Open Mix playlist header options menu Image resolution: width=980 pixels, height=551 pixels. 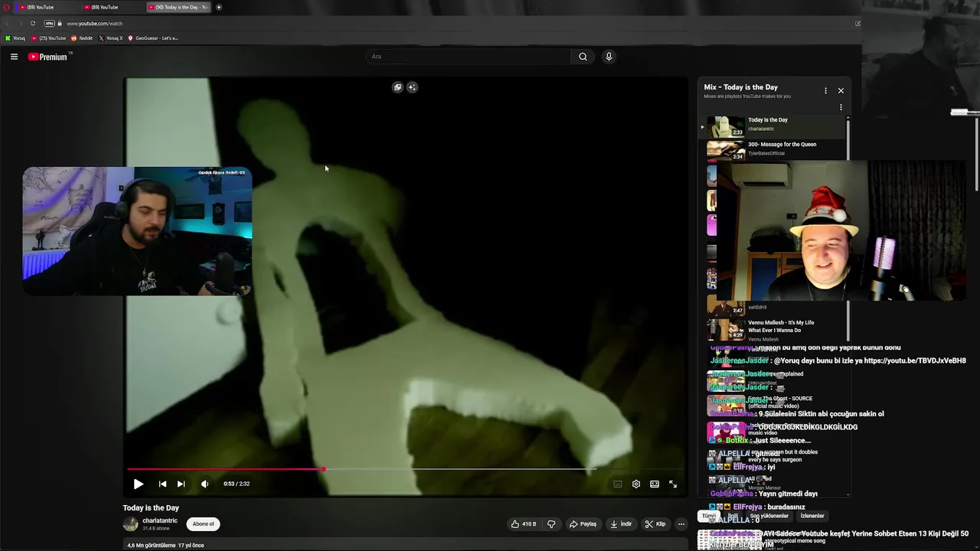[x=825, y=90]
